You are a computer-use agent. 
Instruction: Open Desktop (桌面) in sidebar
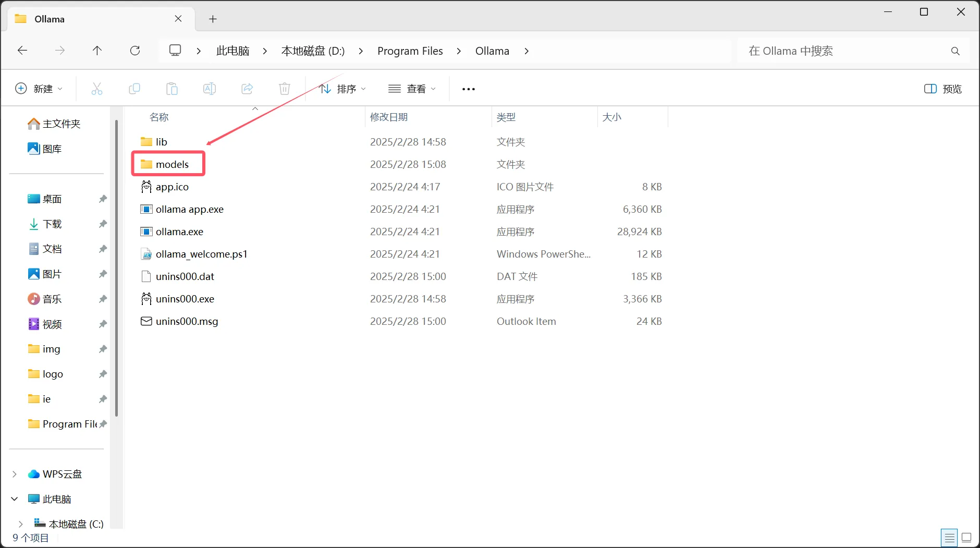pos(45,199)
